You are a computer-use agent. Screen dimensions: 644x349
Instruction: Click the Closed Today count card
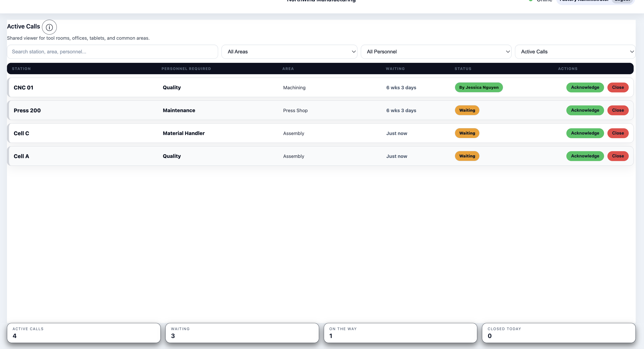[x=559, y=333]
